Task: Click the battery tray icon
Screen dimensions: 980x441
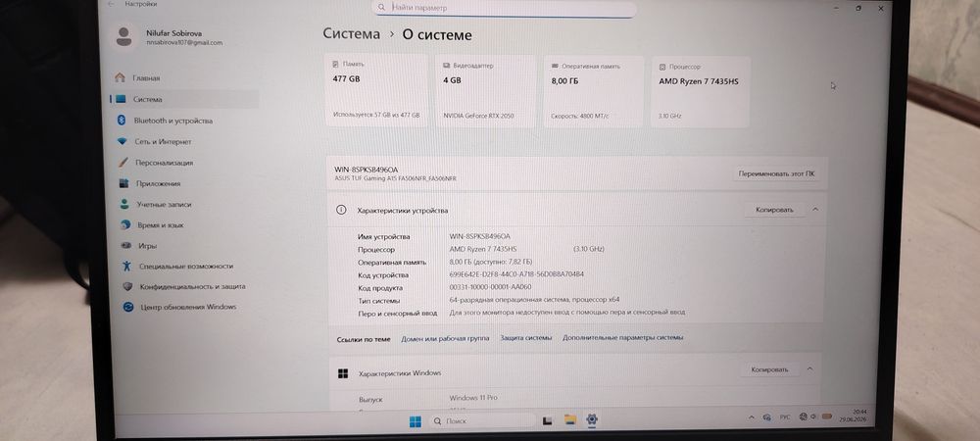Action: click(827, 416)
